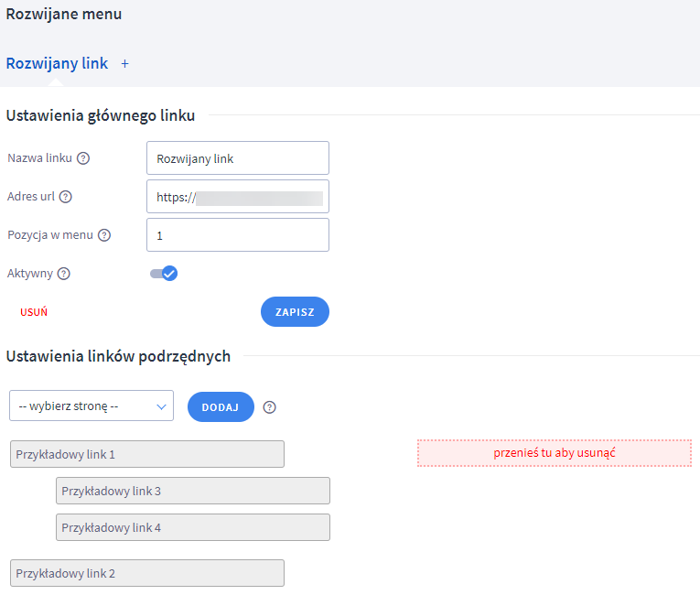This screenshot has height=595, width=700.
Task: Add new dropdown link with plus icon
Action: pyautogui.click(x=125, y=64)
